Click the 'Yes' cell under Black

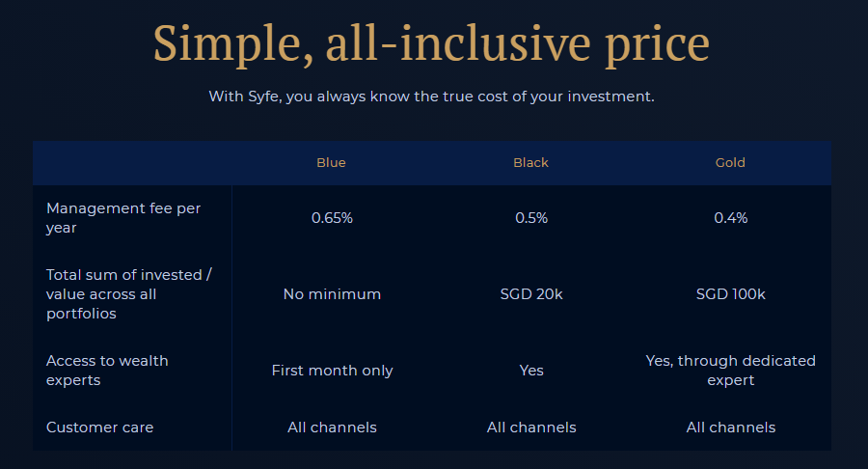(531, 371)
